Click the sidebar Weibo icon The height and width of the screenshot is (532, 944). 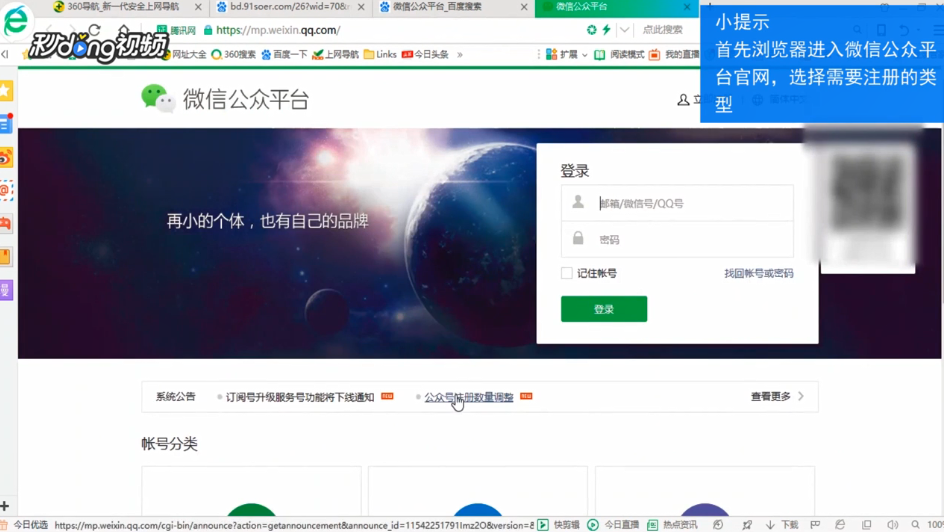(6, 158)
